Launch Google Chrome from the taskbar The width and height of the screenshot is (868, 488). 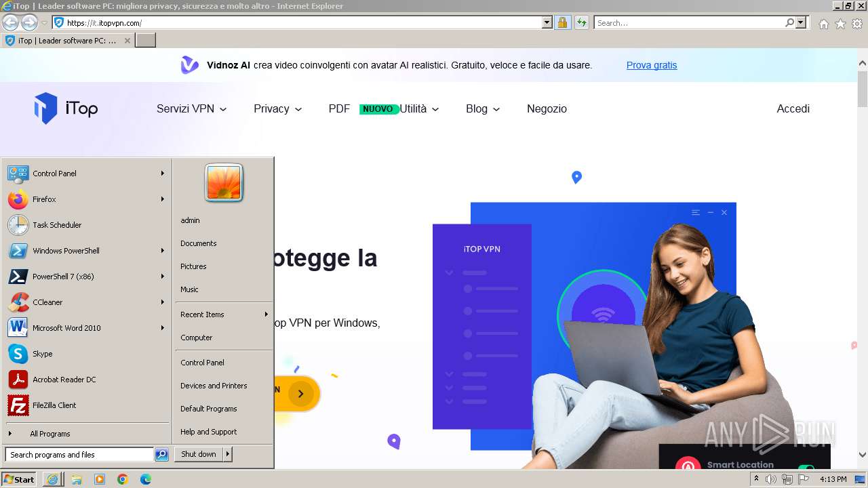123,479
